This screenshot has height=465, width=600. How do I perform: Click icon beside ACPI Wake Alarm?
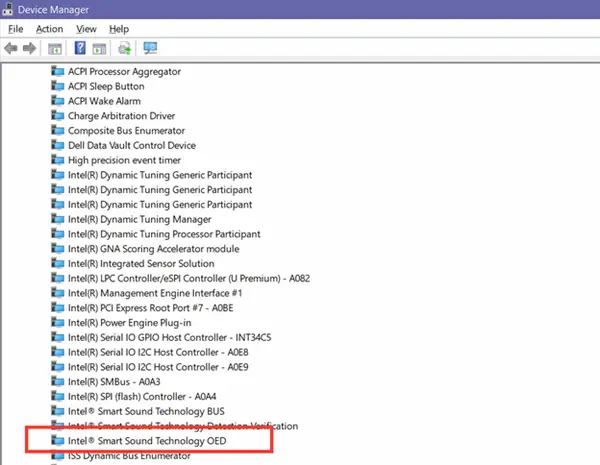pos(58,101)
